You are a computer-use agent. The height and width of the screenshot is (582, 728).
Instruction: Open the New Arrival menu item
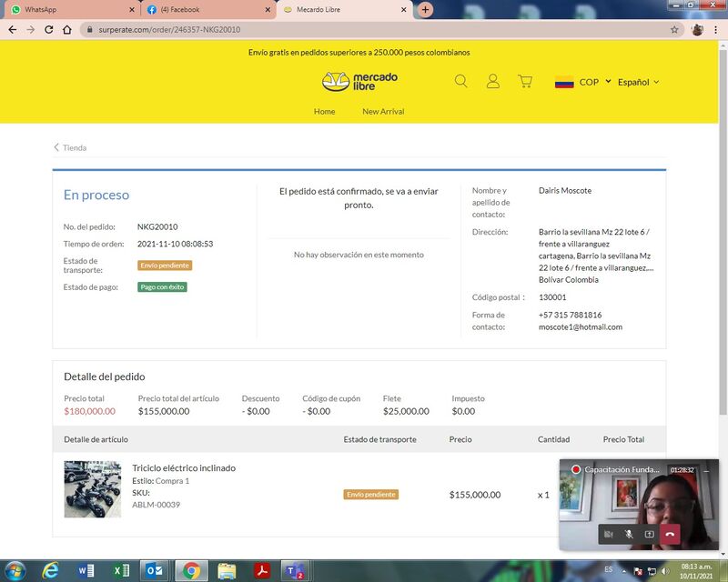click(x=383, y=111)
